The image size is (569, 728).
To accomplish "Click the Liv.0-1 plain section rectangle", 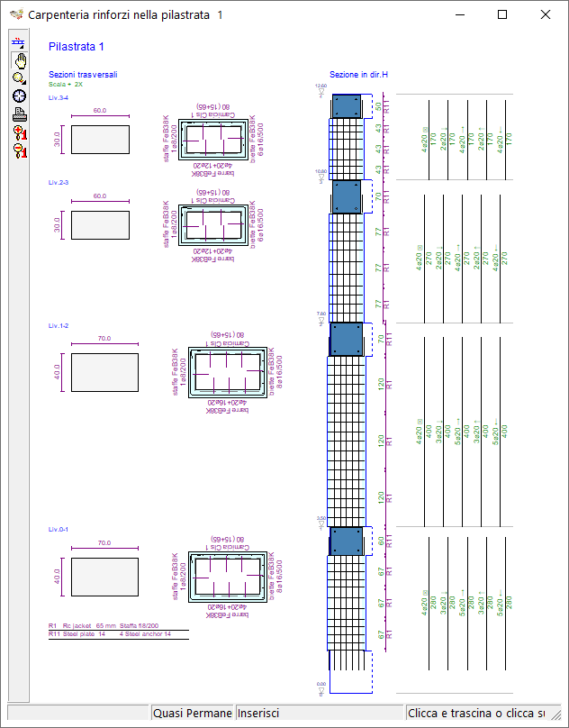I will [x=104, y=577].
